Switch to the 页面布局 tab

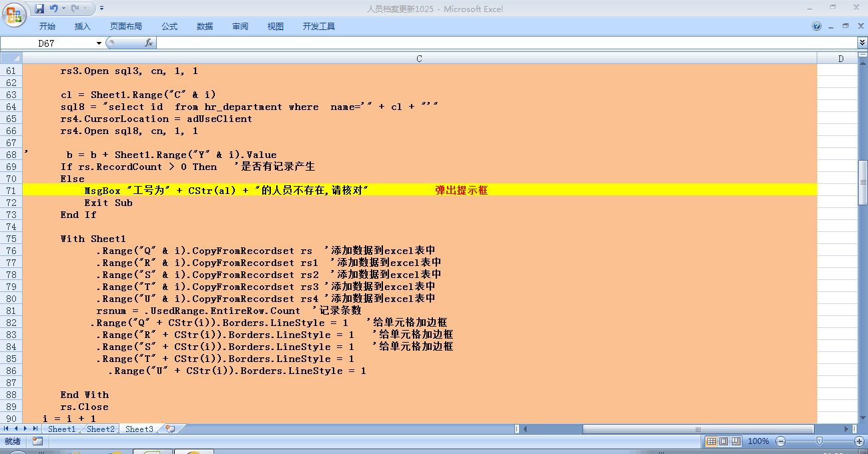pyautogui.click(x=126, y=27)
